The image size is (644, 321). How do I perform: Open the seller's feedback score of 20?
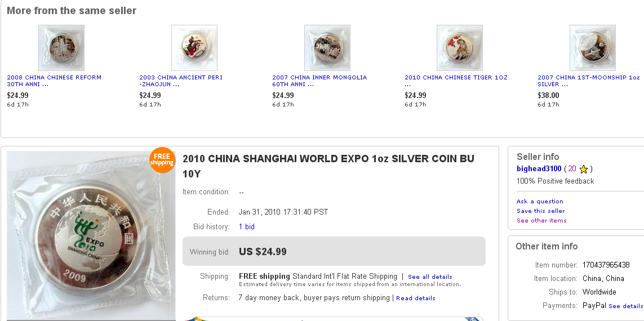tap(572, 169)
